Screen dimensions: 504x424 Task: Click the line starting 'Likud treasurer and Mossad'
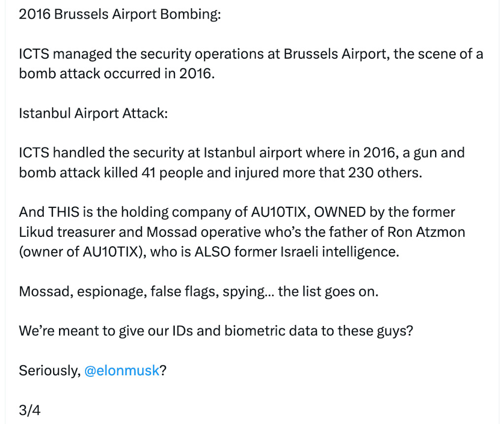242,232
